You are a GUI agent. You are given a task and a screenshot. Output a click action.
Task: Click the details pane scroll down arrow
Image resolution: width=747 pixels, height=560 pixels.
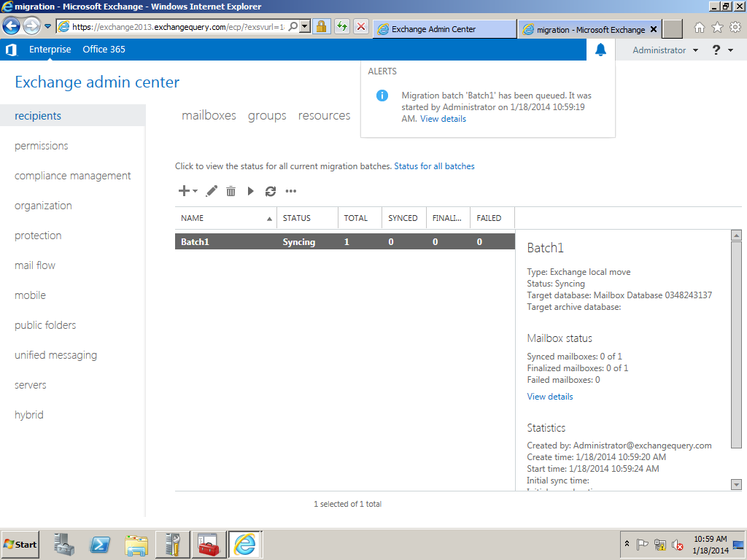tap(736, 485)
